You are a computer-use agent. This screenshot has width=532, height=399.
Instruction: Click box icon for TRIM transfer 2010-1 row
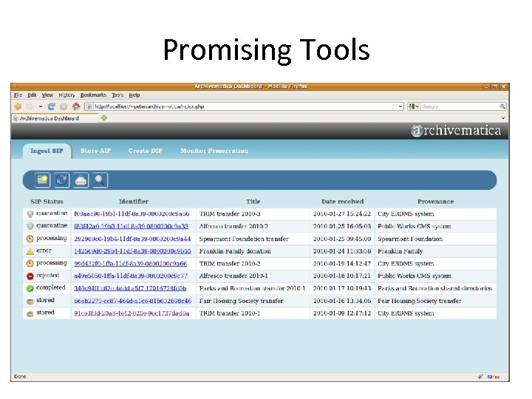coord(30,314)
